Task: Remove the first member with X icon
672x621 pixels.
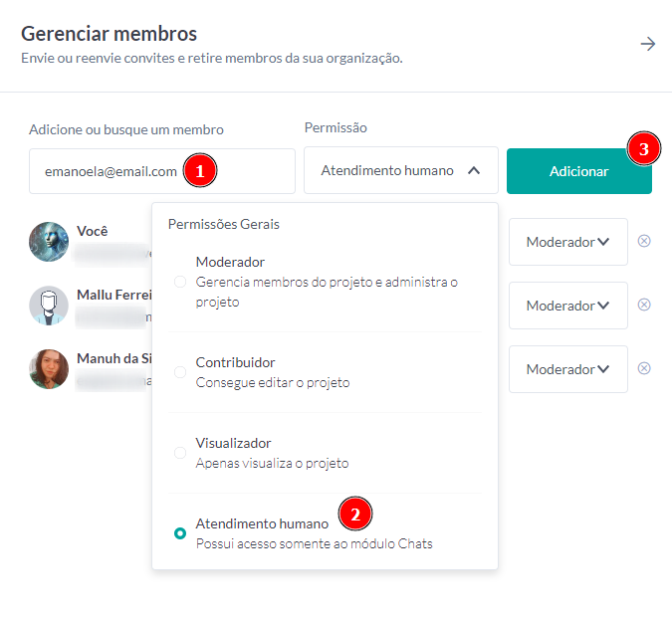Action: click(644, 241)
